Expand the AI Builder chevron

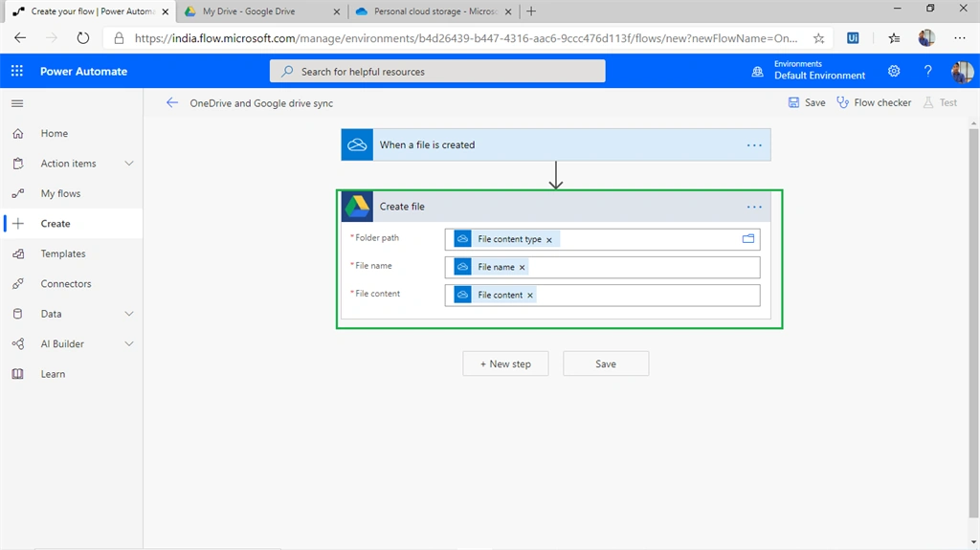[x=129, y=343]
